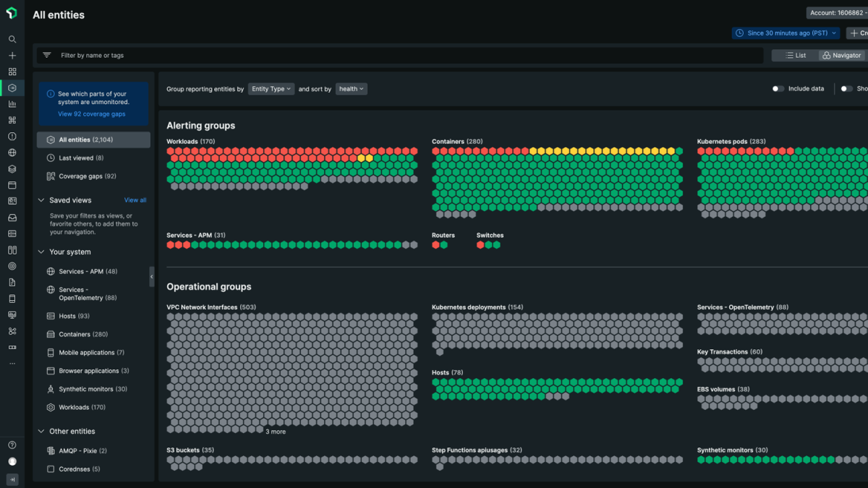Click the Hosts icon in Your system

click(51, 316)
